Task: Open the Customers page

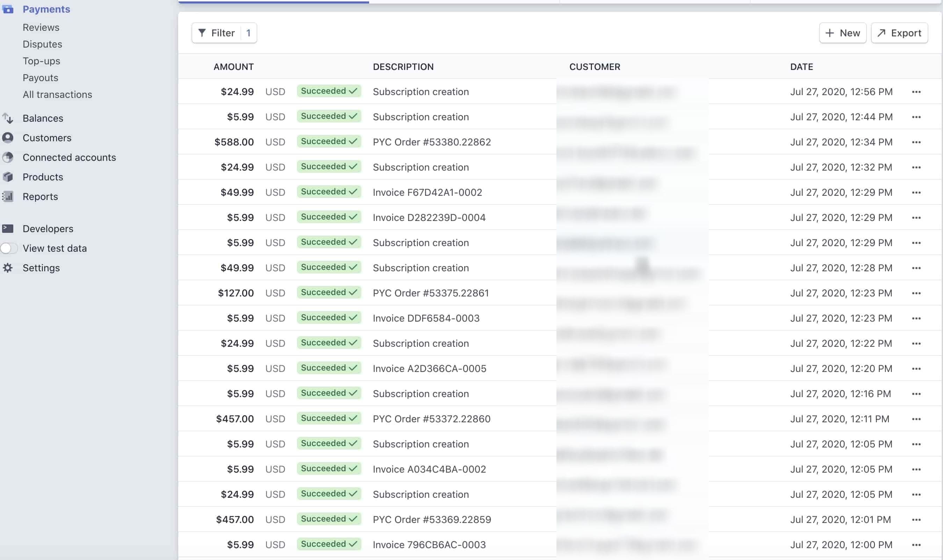Action: [x=47, y=138]
